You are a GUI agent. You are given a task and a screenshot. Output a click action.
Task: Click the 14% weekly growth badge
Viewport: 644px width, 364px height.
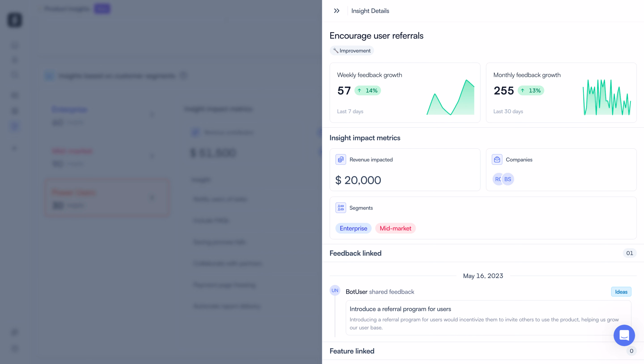(368, 91)
